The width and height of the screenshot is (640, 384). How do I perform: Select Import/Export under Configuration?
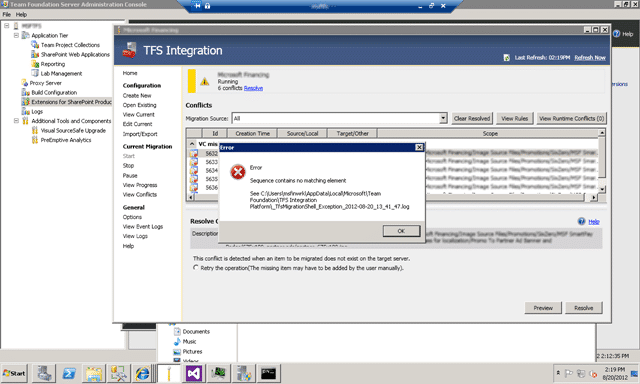[x=140, y=134]
